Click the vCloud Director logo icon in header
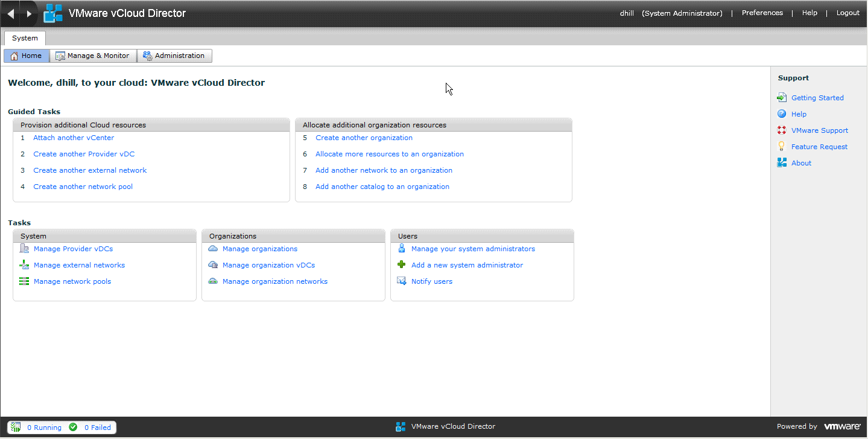Image resolution: width=868 pixels, height=439 pixels. click(53, 13)
